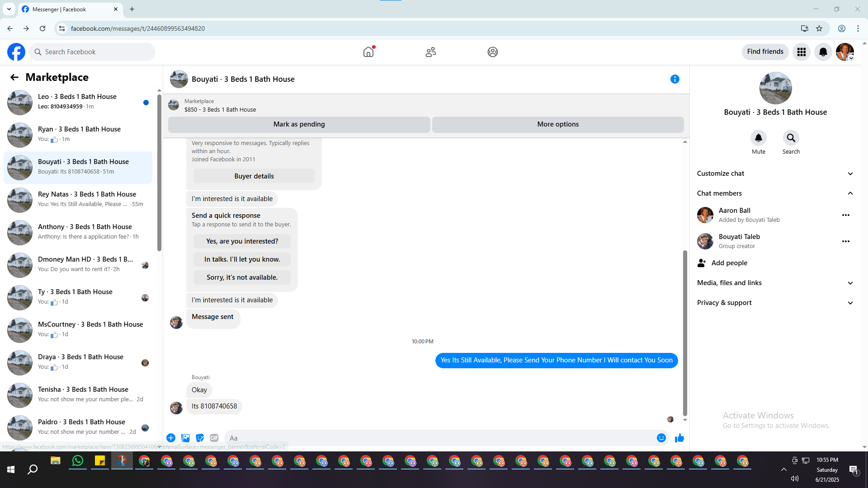This screenshot has height=488, width=868.
Task: Attach a photo using the image icon
Action: point(185,438)
